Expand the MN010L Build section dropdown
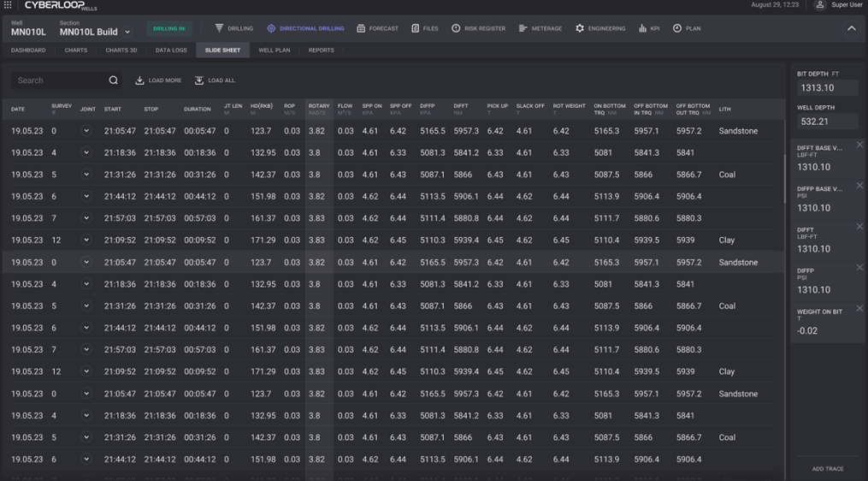The width and height of the screenshot is (868, 481). [128, 33]
